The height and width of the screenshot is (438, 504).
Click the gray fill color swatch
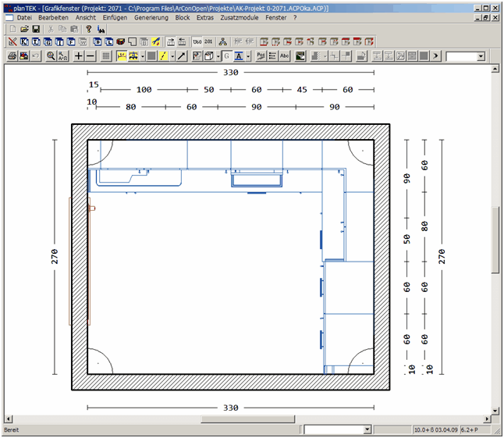[x=151, y=56]
